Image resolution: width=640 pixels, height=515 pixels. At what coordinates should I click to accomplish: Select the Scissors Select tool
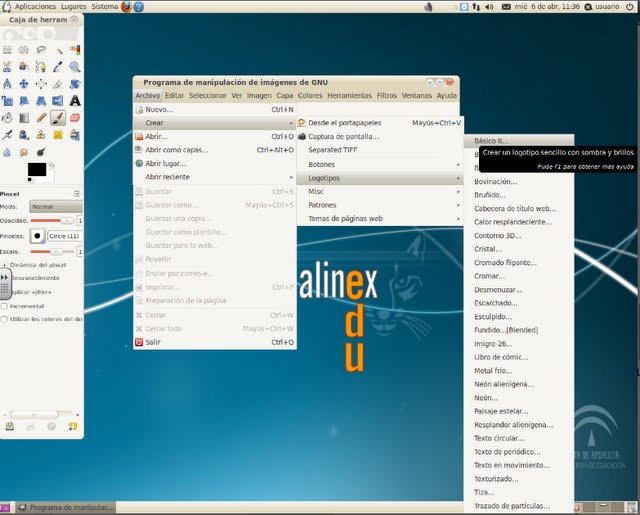pos(7,67)
